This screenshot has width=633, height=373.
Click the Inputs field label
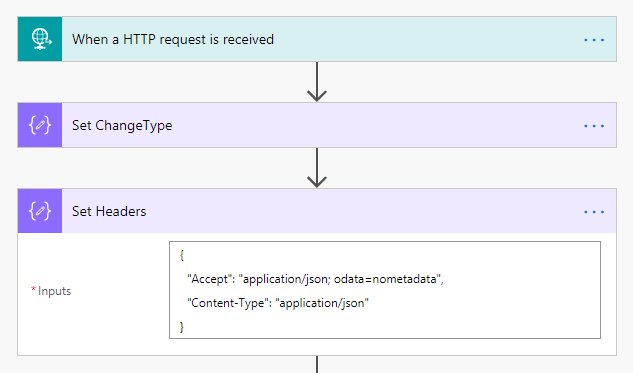tap(51, 291)
